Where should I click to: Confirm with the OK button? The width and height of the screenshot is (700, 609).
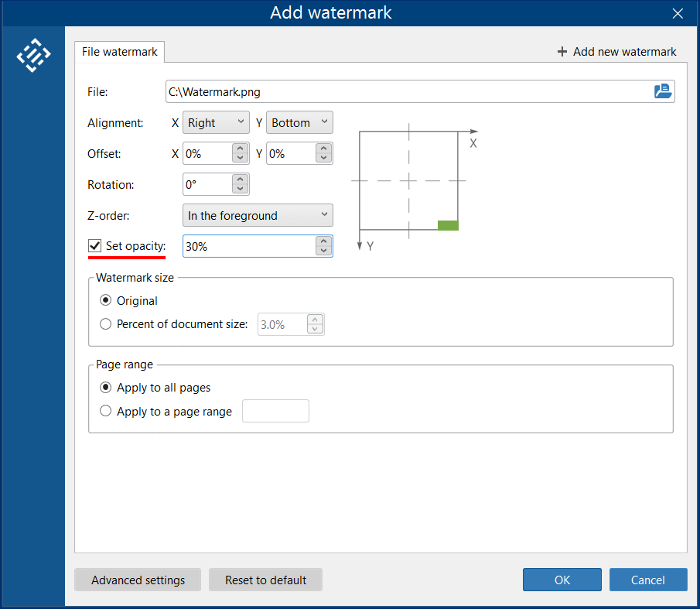click(562, 580)
